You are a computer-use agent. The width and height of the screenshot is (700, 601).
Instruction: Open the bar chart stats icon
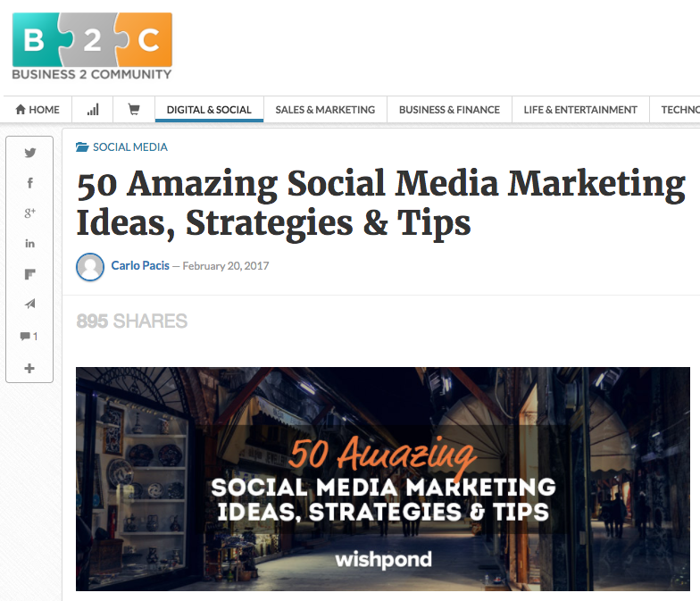[x=93, y=109]
